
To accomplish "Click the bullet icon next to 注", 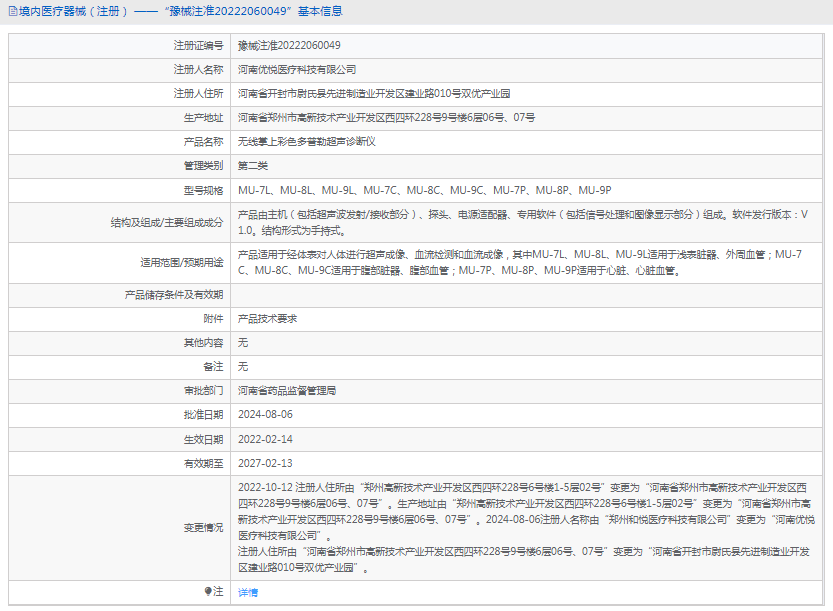I will [208, 591].
